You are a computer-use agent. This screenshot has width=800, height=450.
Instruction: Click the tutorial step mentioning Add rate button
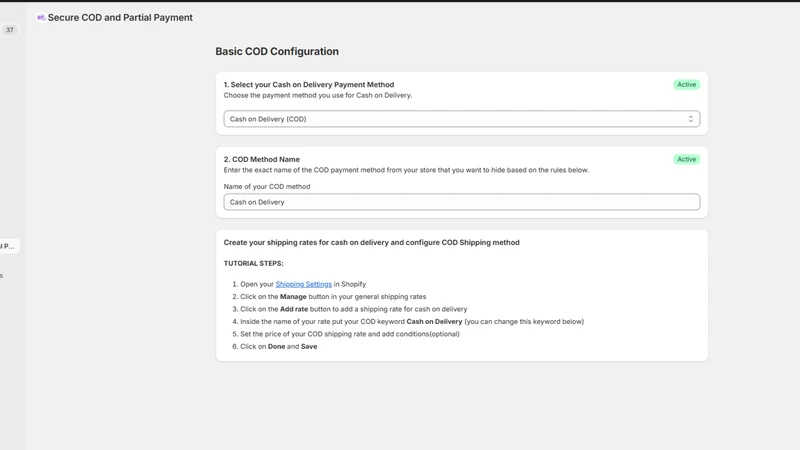[x=354, y=309]
